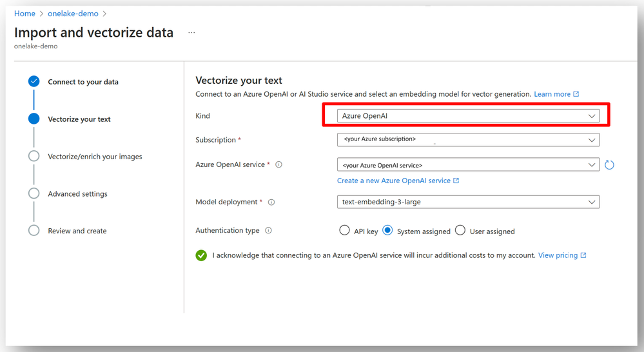
Task: Open the Azure OpenAI service dropdown
Action: 468,164
